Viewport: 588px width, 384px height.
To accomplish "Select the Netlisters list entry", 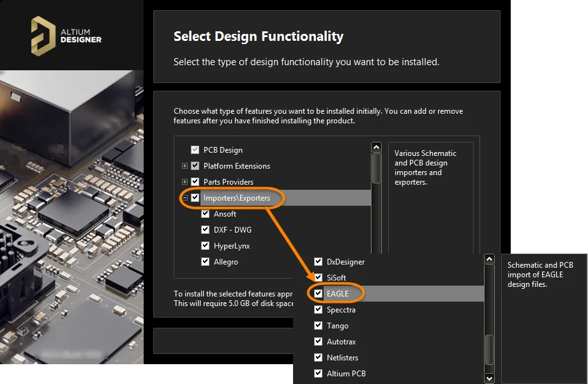I will tap(342, 357).
